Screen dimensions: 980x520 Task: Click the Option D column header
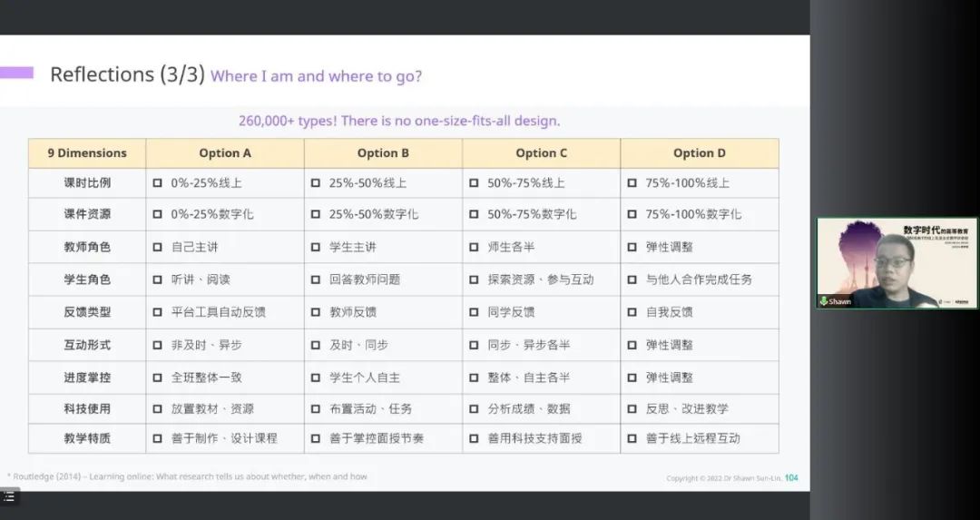tap(699, 153)
